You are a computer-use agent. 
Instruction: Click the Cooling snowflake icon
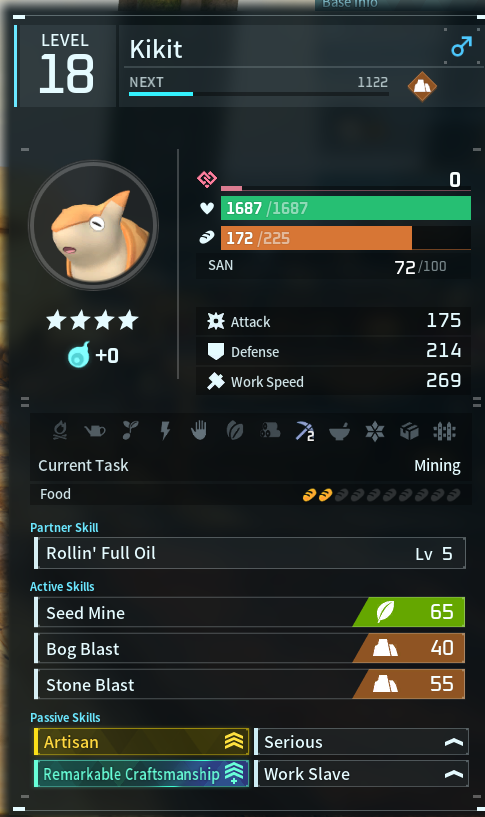pyautogui.click(x=375, y=431)
